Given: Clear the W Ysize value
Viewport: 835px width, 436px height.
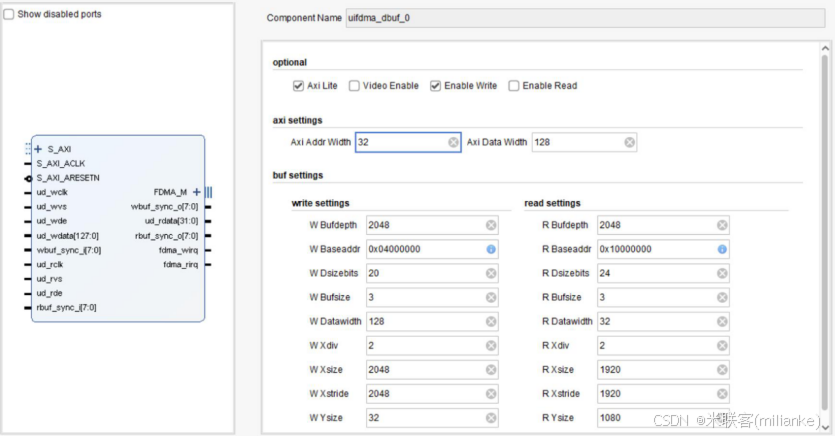Looking at the screenshot, I should 491,418.
